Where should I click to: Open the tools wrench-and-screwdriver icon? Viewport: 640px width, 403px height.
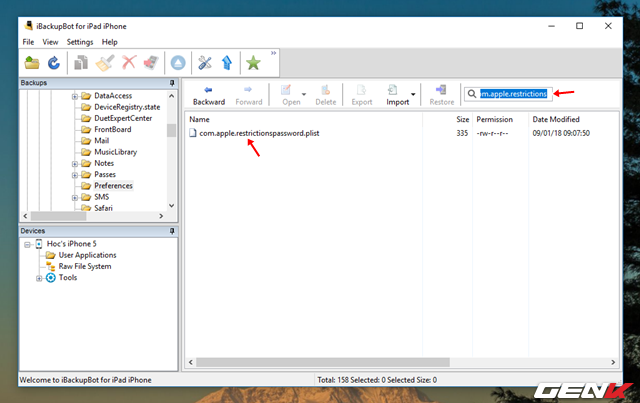tap(205, 63)
